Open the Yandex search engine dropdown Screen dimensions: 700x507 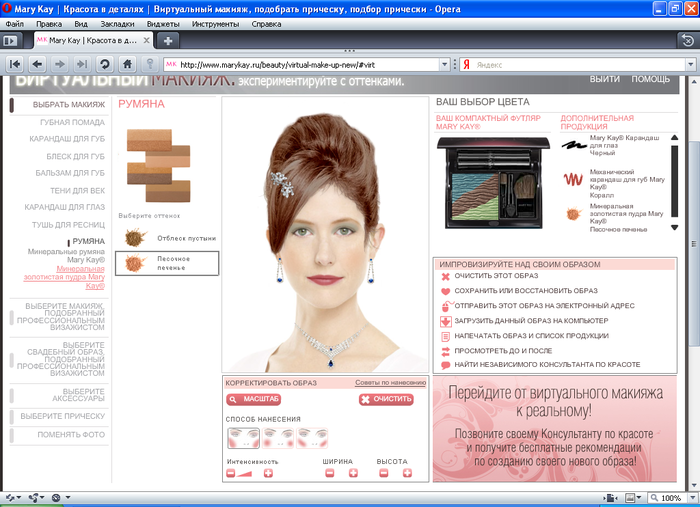[691, 65]
